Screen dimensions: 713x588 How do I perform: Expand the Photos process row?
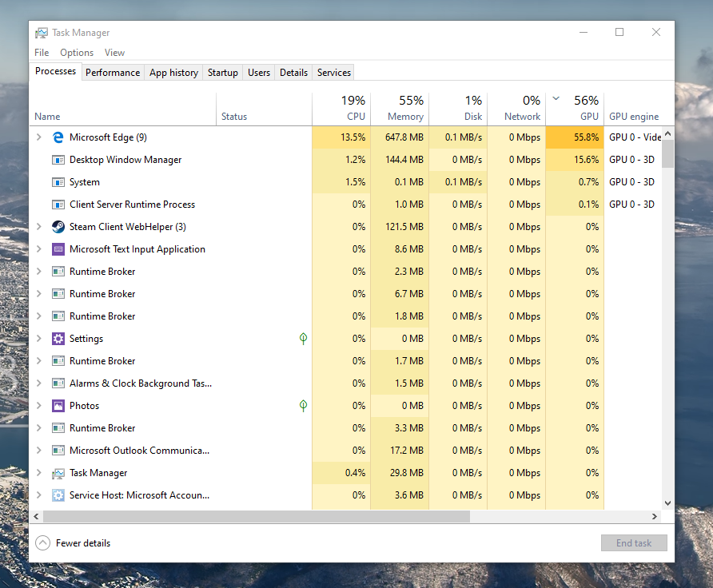[x=39, y=406]
